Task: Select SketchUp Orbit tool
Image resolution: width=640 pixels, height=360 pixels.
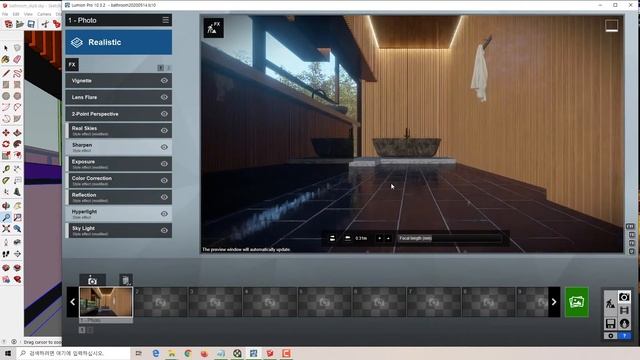Action: 6,206
